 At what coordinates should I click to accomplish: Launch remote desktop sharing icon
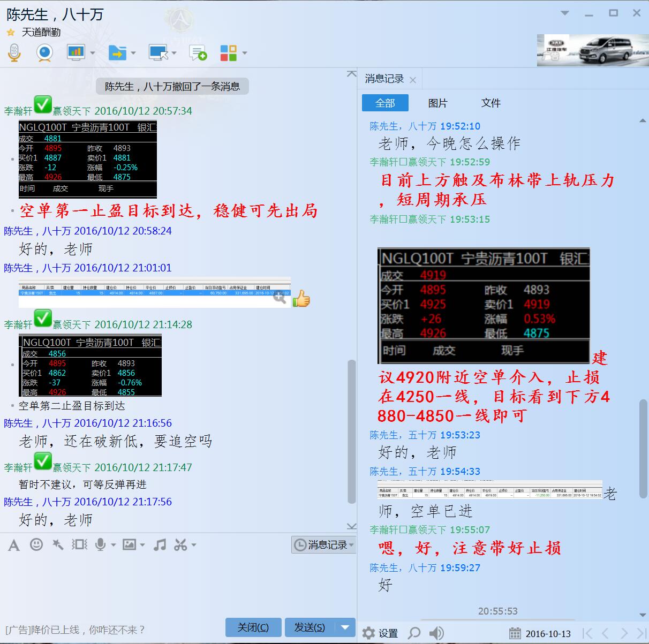coord(158,52)
